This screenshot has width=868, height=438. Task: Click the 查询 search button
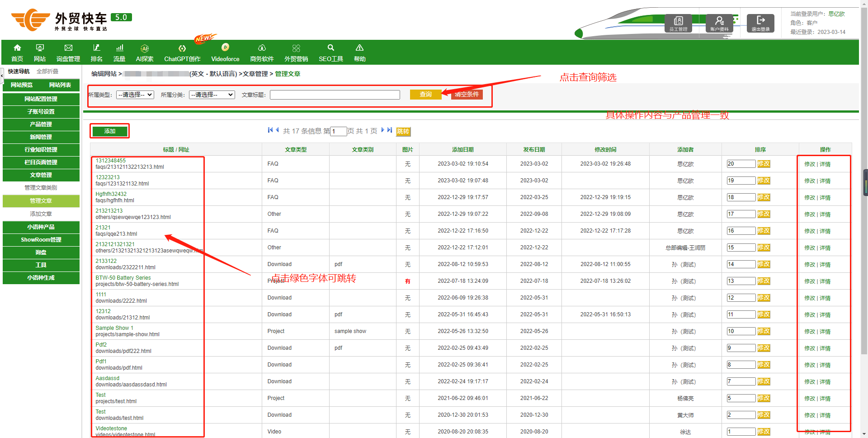(425, 95)
